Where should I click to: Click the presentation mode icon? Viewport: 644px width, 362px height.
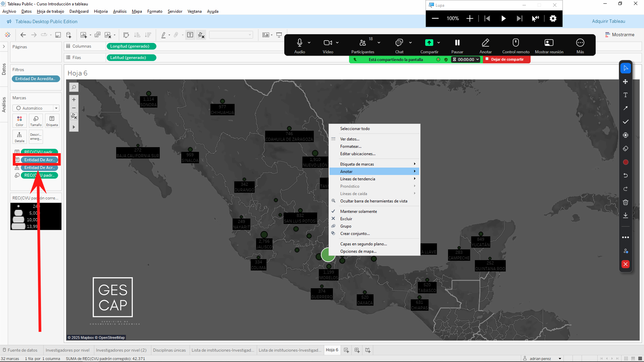click(279, 35)
